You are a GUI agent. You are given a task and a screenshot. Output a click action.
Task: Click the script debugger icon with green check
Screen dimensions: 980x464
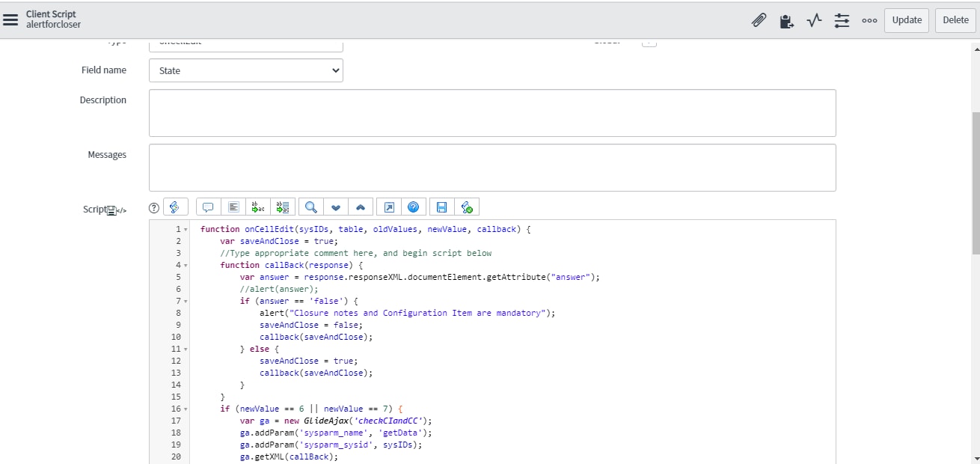pos(467,207)
